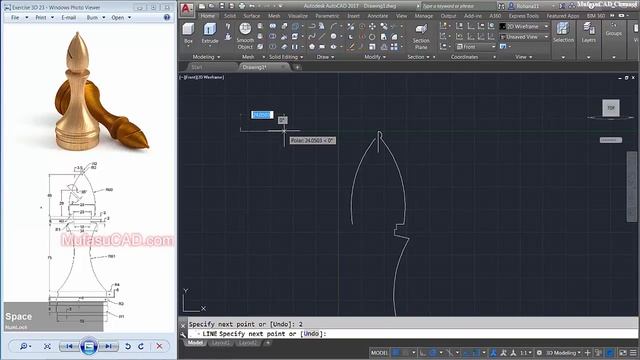Switch to the Model layout tab

(x=195, y=343)
